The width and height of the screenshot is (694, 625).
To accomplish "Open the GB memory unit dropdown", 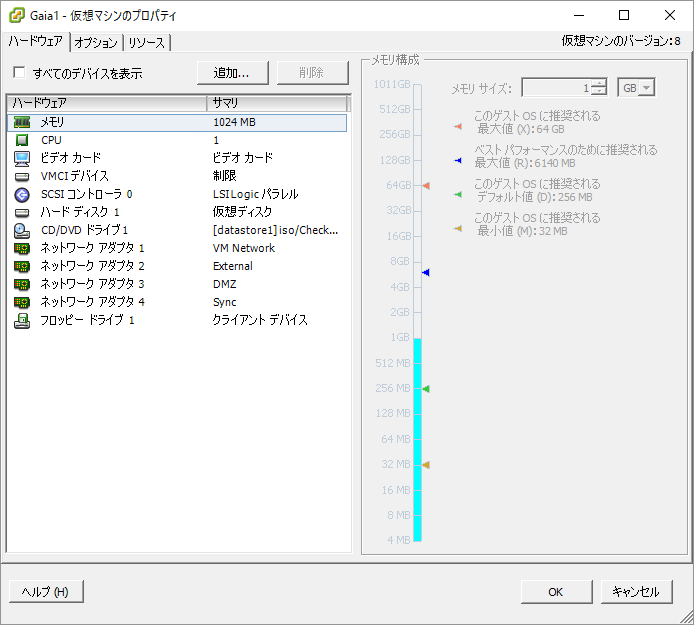I will [647, 88].
